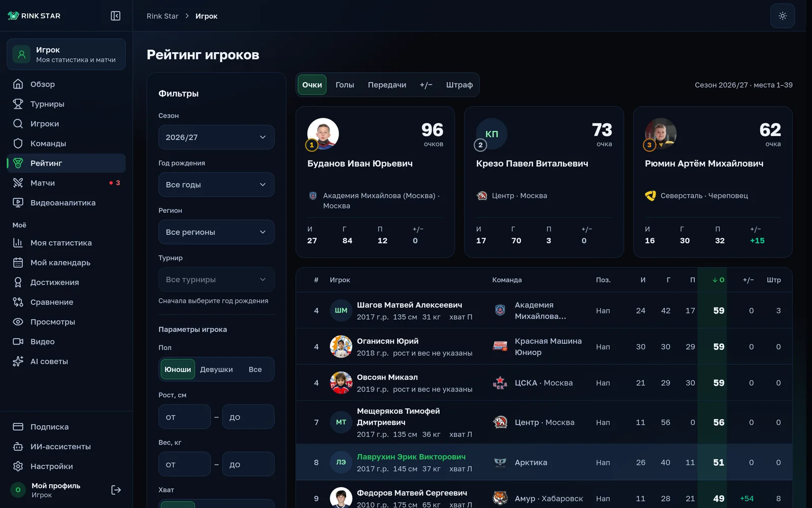Image resolution: width=812 pixels, height=508 pixels.
Task: Open Турниры trophy icon
Action: [18, 104]
